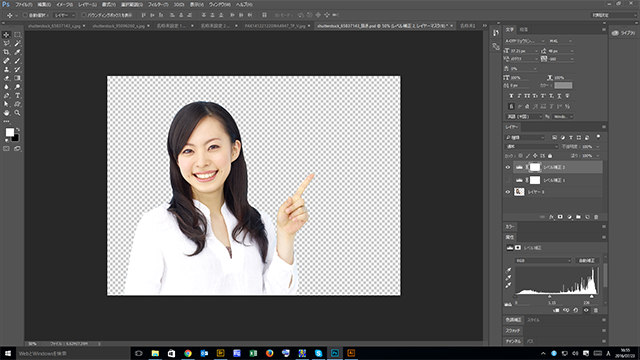Open File Explorer from Windows taskbar
The width and height of the screenshot is (640, 360).
click(x=155, y=353)
